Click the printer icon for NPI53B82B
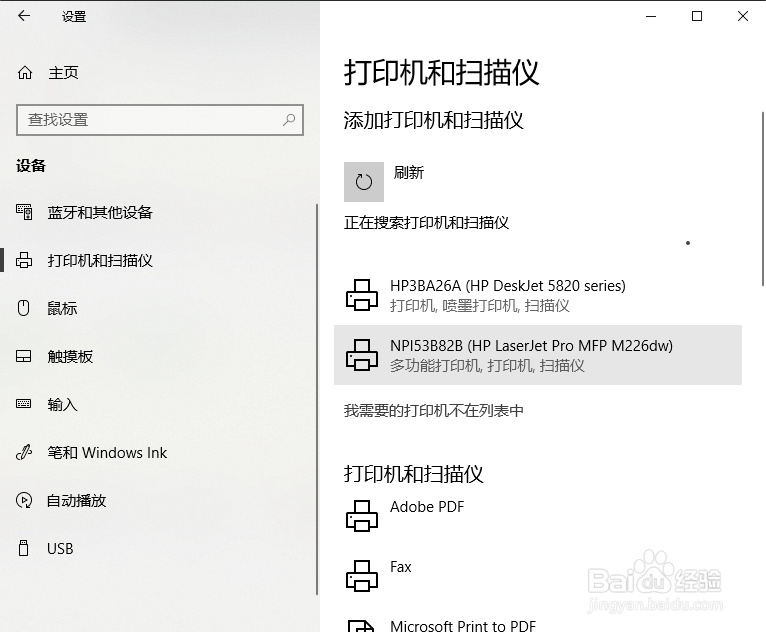 362,355
